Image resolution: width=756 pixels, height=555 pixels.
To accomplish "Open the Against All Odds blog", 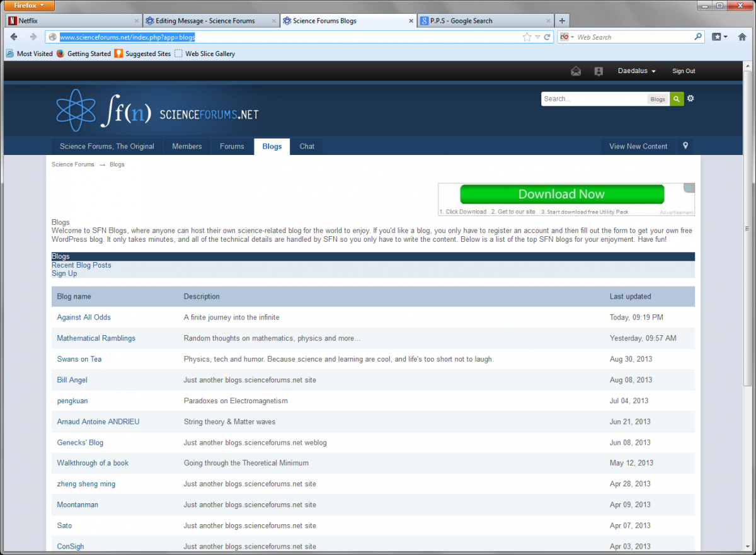I will 84,318.
